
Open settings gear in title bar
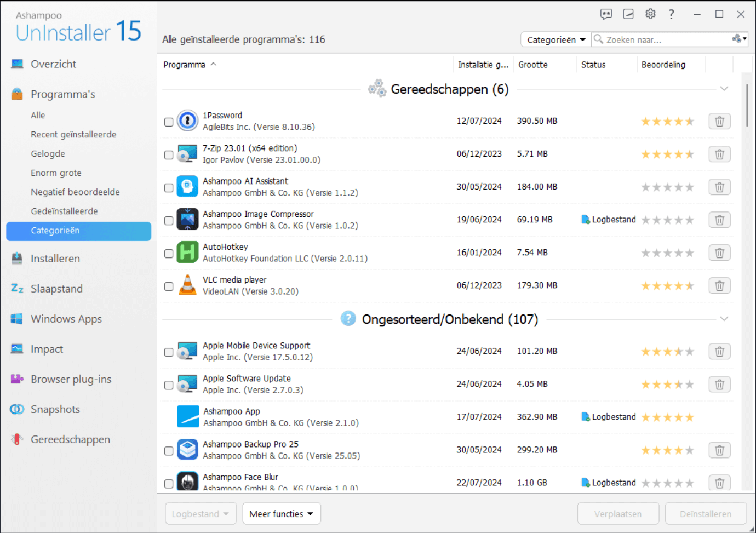coord(650,14)
